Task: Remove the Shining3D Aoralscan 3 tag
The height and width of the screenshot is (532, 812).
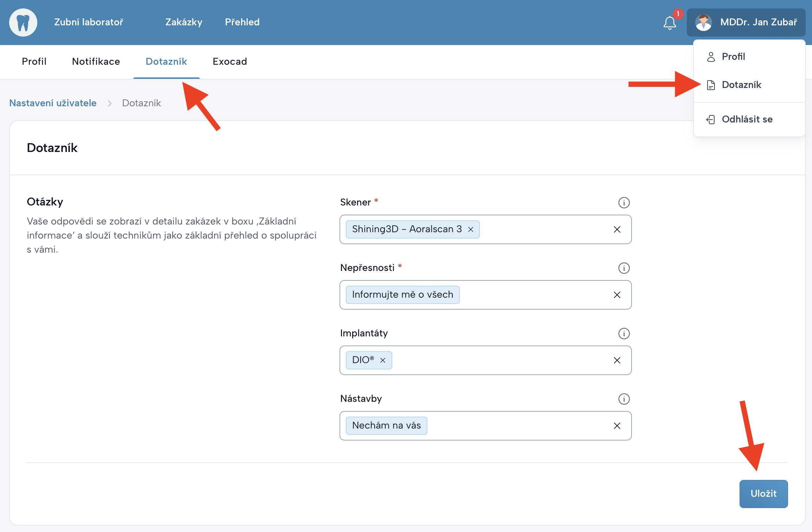Action: pyautogui.click(x=471, y=229)
